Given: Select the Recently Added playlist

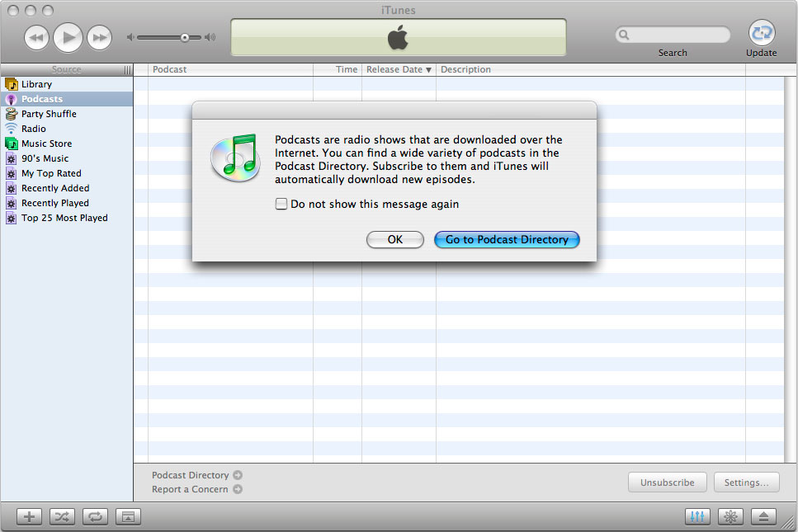Looking at the screenshot, I should [x=67, y=188].
